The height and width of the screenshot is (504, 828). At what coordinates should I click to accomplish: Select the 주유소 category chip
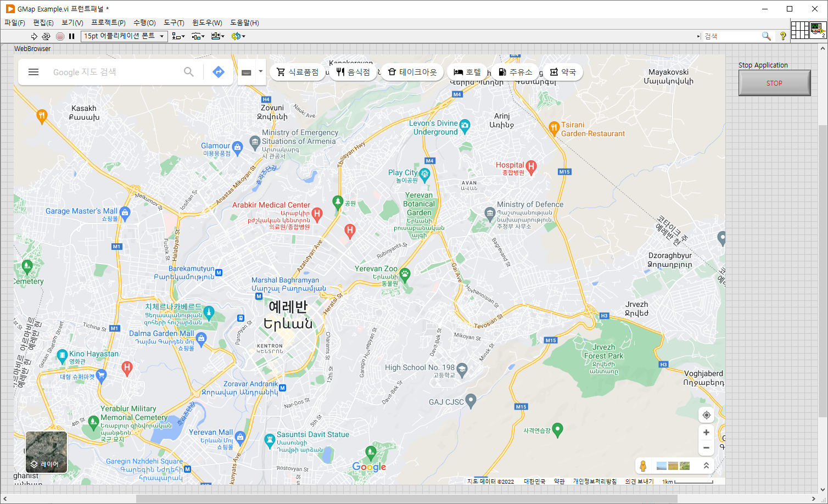point(515,72)
